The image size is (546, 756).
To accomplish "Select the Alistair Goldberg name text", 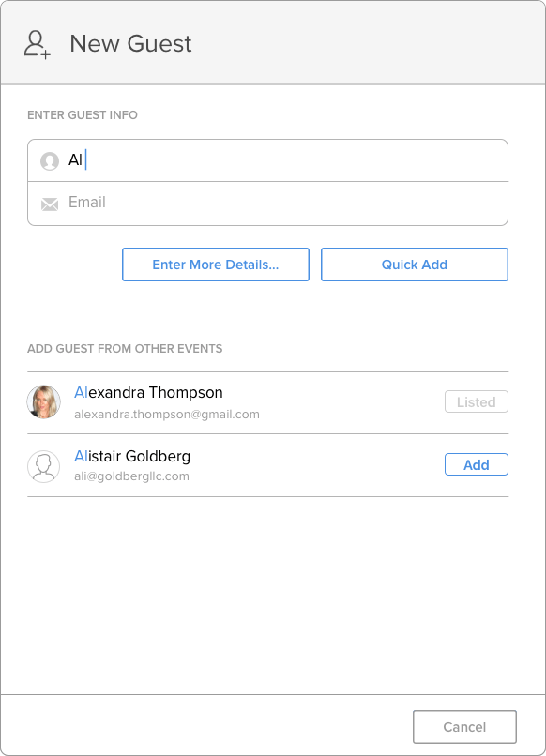I will coord(132,456).
